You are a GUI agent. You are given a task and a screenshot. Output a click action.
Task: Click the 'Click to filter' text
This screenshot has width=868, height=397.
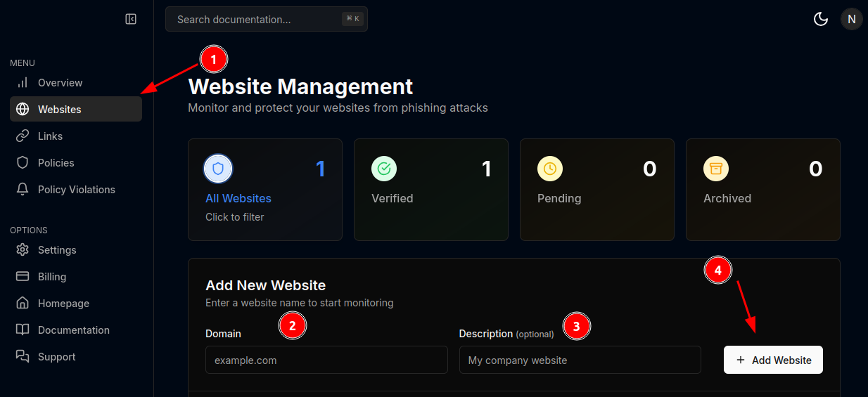coord(234,217)
